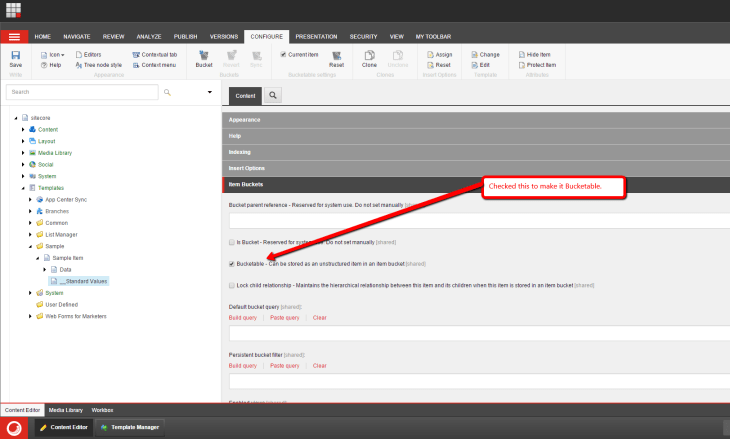Open the Icon dropdown in ribbon

54,54
